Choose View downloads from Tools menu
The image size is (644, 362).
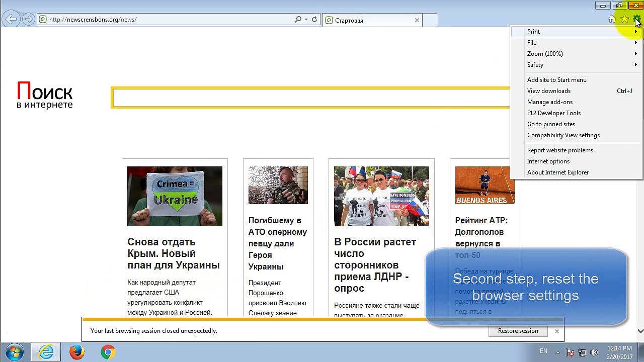(x=577, y=90)
